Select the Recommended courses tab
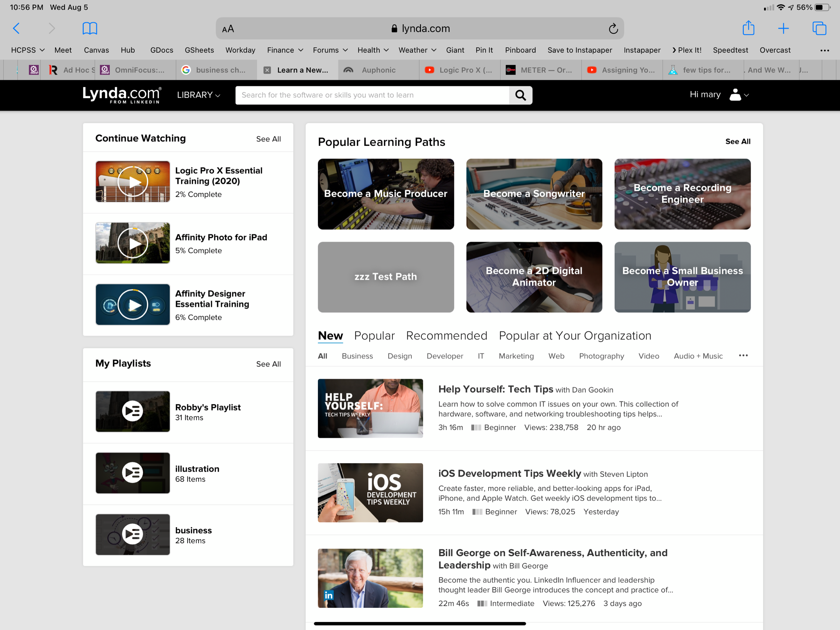This screenshot has width=840, height=630. (x=447, y=336)
